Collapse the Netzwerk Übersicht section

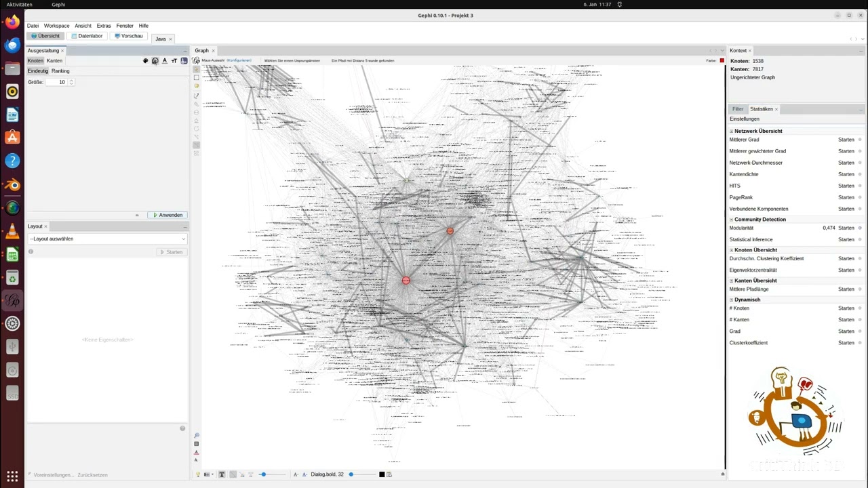coord(731,131)
